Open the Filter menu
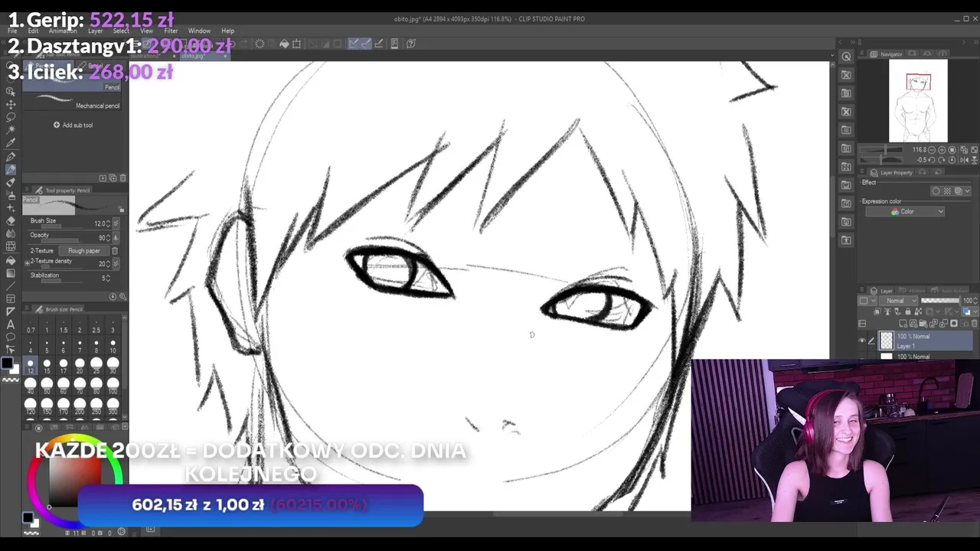The image size is (980, 551). pyautogui.click(x=171, y=31)
